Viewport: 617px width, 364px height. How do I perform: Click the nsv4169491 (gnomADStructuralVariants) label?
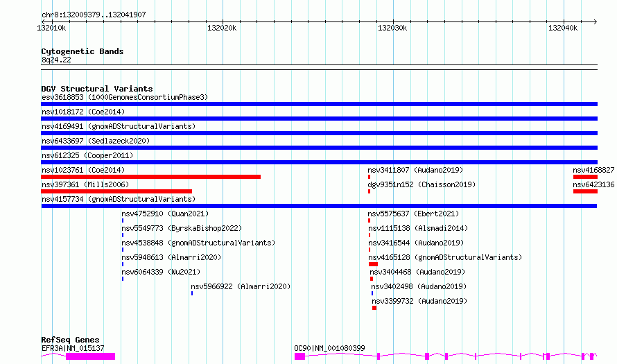[119, 126]
